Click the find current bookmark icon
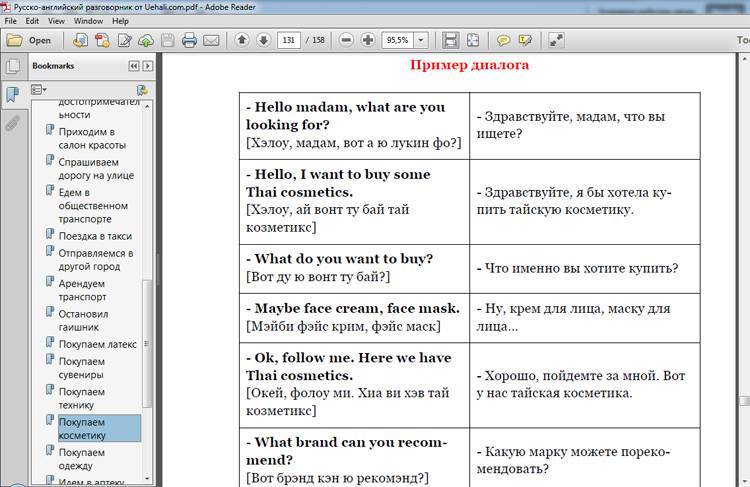 [x=142, y=89]
